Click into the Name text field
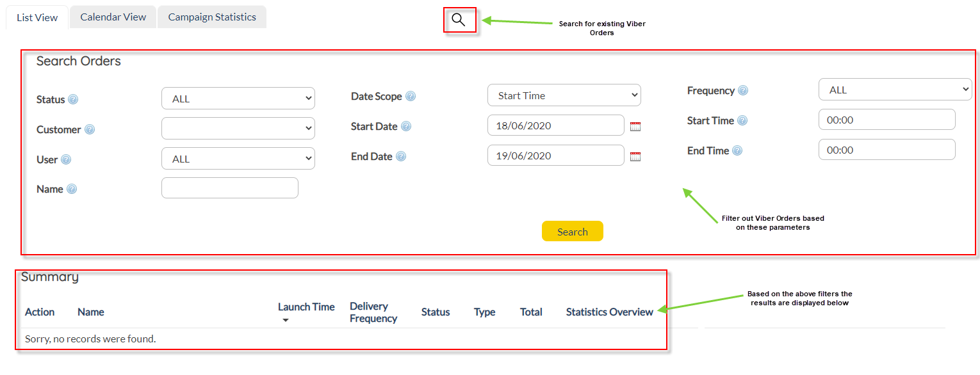 230,188
